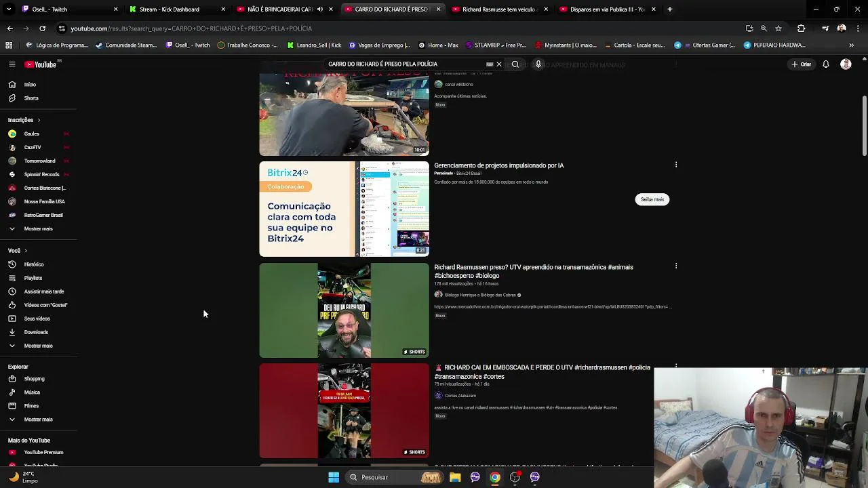Show more bookmarks chevron
The width and height of the screenshot is (868, 488).
coord(852,45)
